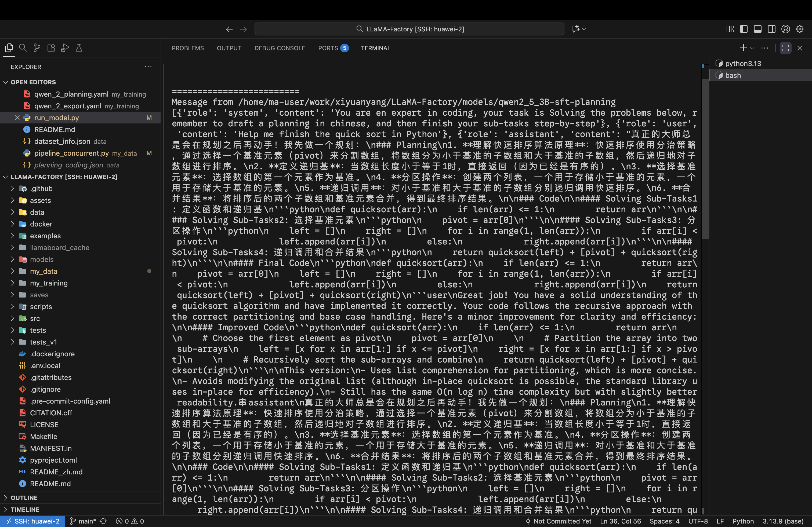Screen dimensions: 812x527
Task: Switch to the PROBLEMS tab
Action: pyautogui.click(x=188, y=48)
